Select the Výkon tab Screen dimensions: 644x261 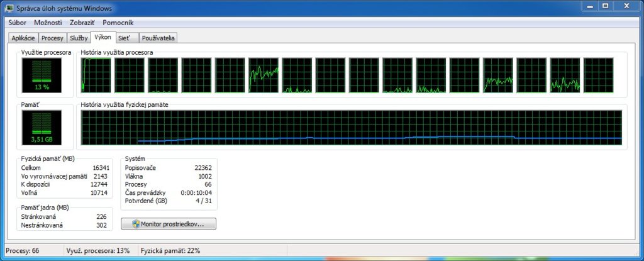pos(103,37)
